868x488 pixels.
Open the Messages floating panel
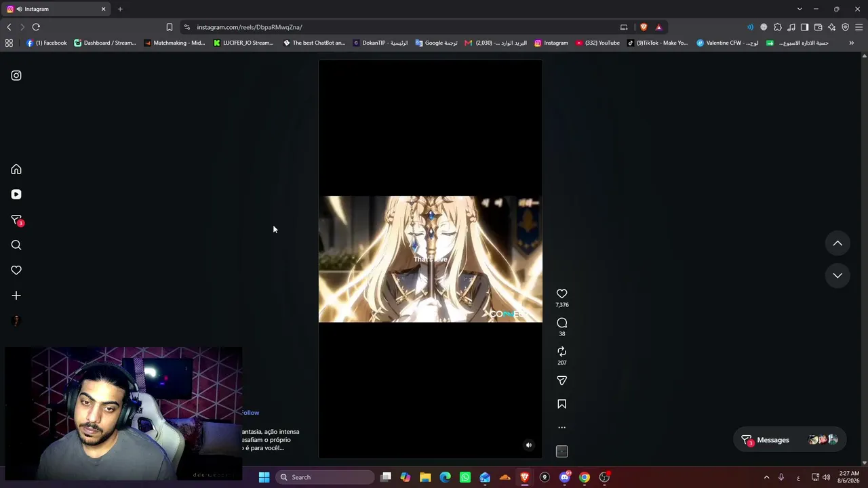[789, 440]
